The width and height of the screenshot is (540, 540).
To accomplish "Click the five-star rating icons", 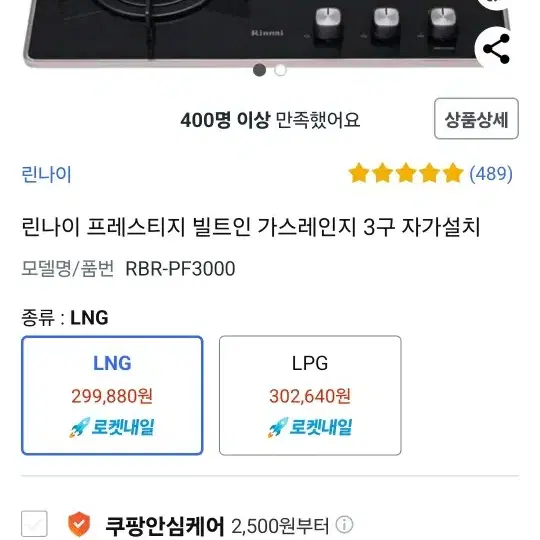I will coord(406,173).
